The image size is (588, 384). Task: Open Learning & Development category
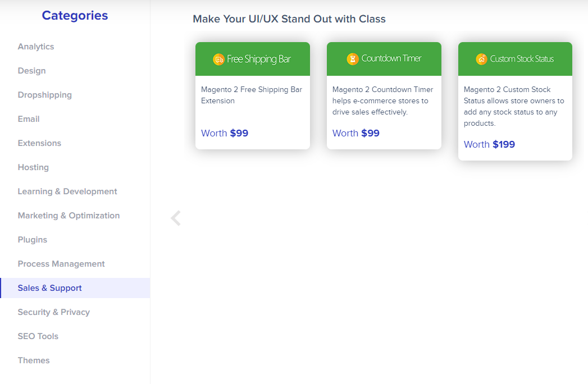(x=67, y=191)
